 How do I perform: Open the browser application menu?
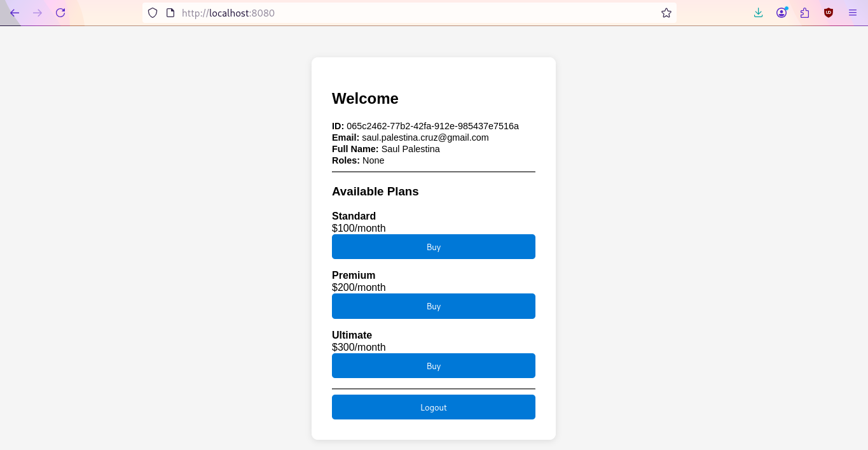(852, 13)
